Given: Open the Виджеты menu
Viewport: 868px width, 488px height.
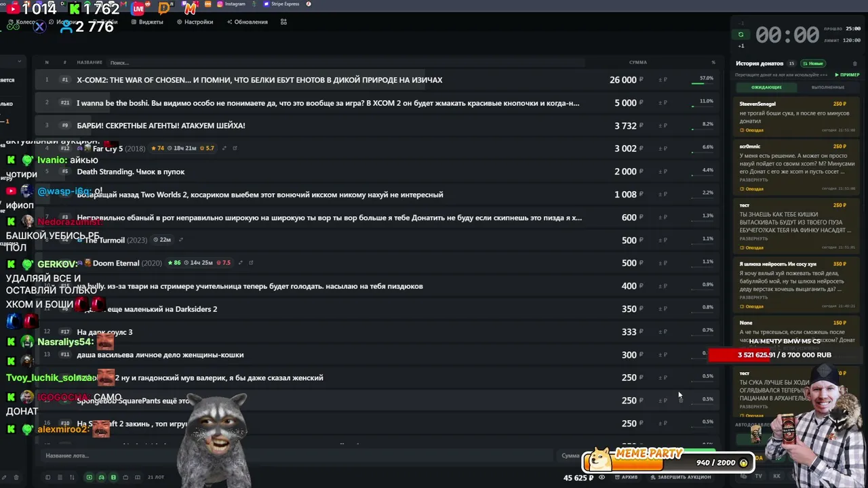Looking at the screenshot, I should click(x=147, y=22).
